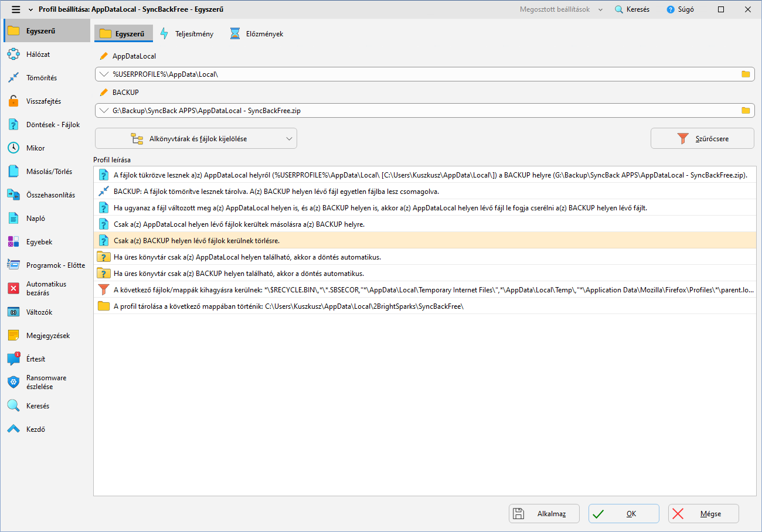Open Automatikus bezárás settings

click(47, 288)
